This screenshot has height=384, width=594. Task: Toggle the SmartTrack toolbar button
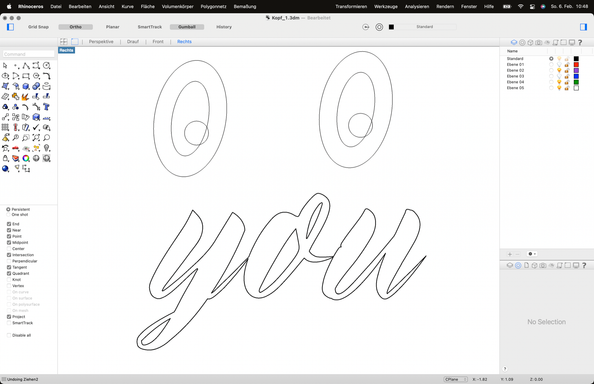coord(150,27)
